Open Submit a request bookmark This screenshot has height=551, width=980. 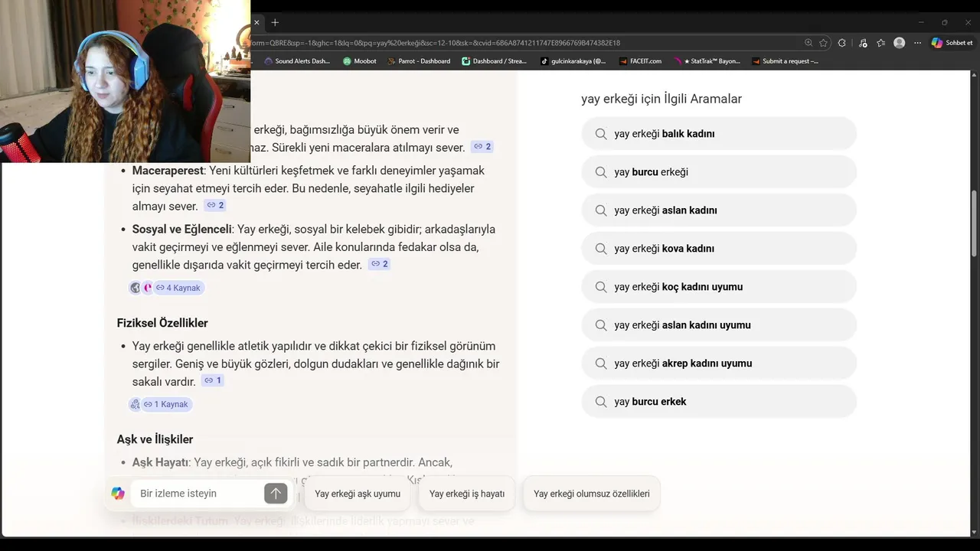[785, 61]
